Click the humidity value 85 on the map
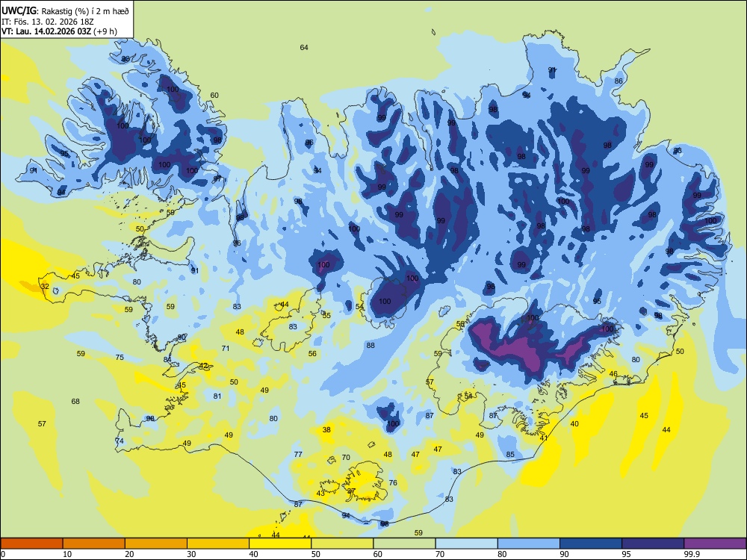The height and width of the screenshot is (560, 747). pyautogui.click(x=510, y=454)
